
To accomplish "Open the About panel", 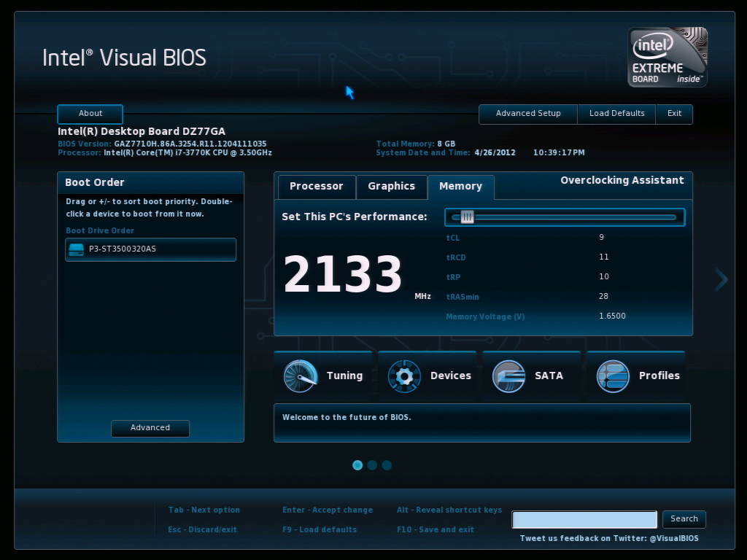I will point(90,114).
